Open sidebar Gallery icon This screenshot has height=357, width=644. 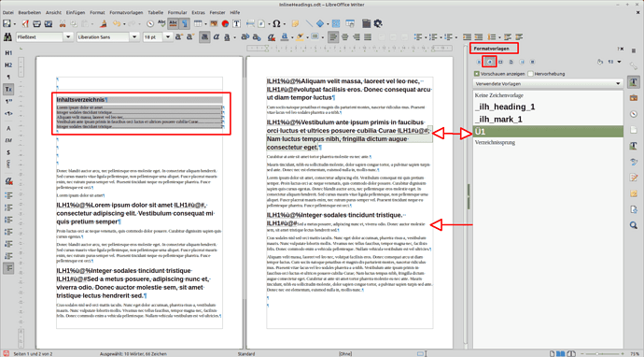(x=634, y=98)
